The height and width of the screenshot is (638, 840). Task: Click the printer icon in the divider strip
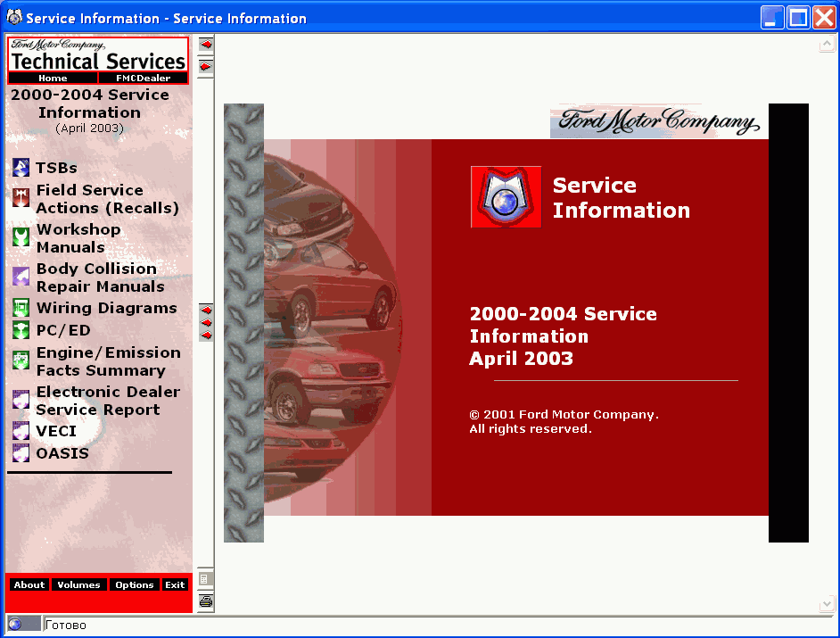[206, 601]
